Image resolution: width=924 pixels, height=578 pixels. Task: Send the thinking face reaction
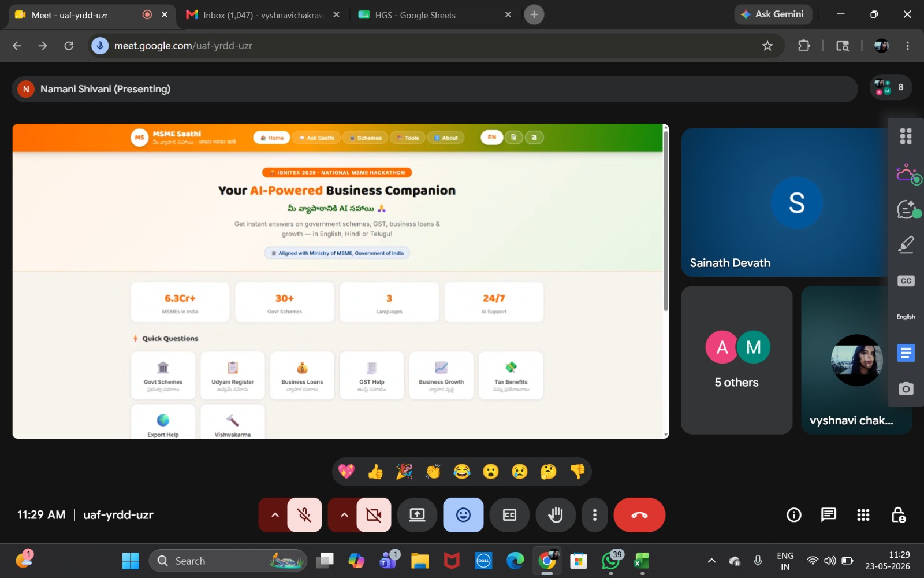549,472
